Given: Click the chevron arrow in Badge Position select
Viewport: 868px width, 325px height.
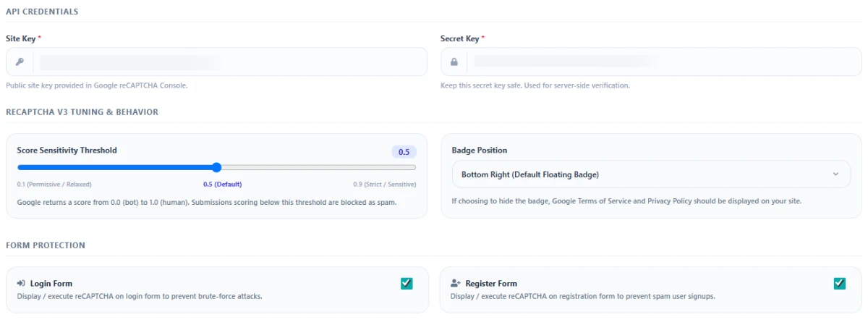Looking at the screenshot, I should coord(835,174).
